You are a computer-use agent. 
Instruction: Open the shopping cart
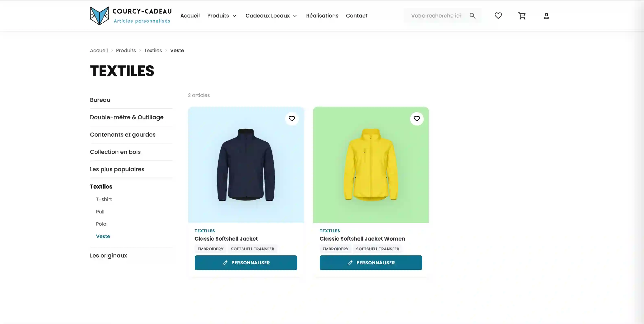pos(522,16)
